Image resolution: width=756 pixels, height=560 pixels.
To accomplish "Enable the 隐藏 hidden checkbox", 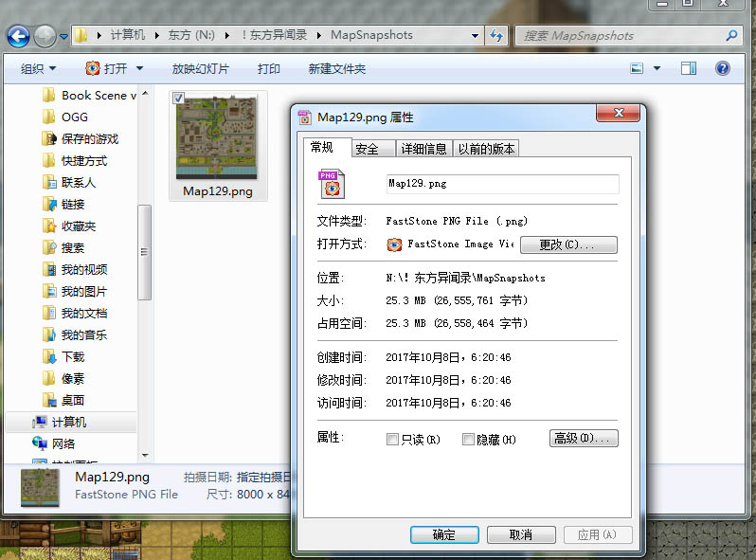I will pos(468,440).
